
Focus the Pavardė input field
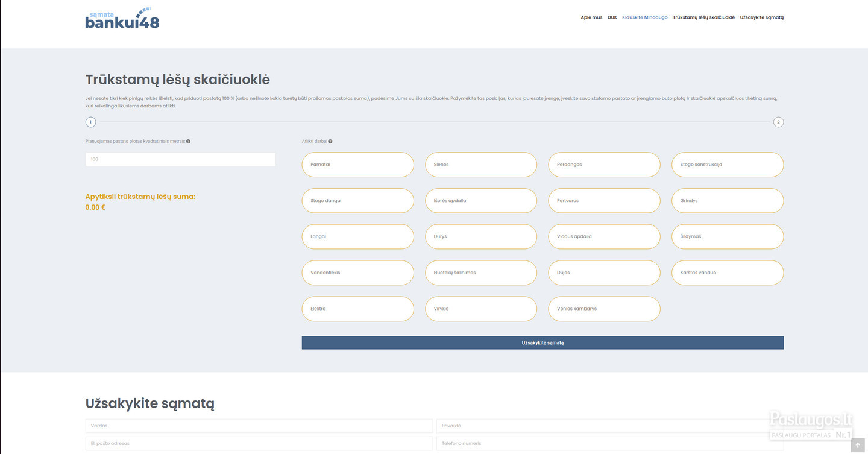[610, 426]
